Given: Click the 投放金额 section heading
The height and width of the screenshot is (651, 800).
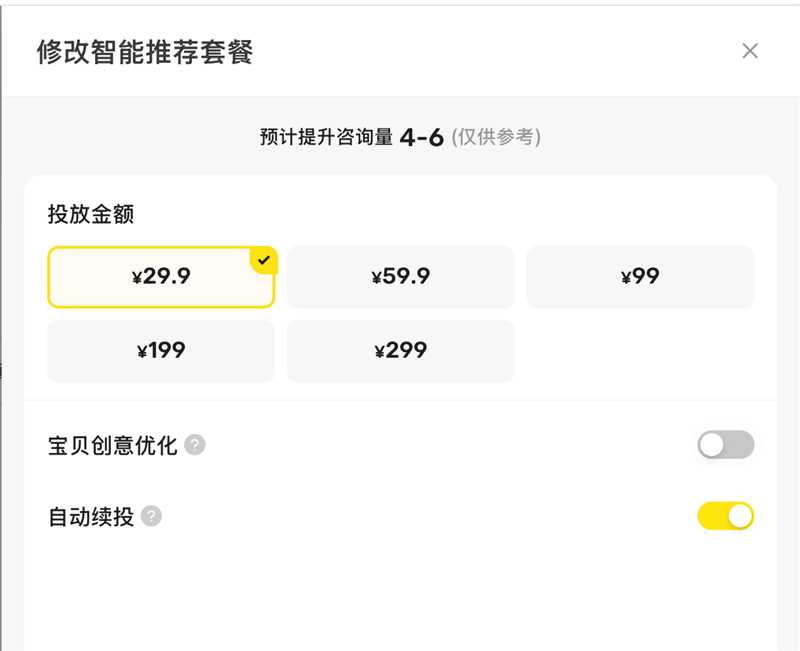Looking at the screenshot, I should pos(91,214).
